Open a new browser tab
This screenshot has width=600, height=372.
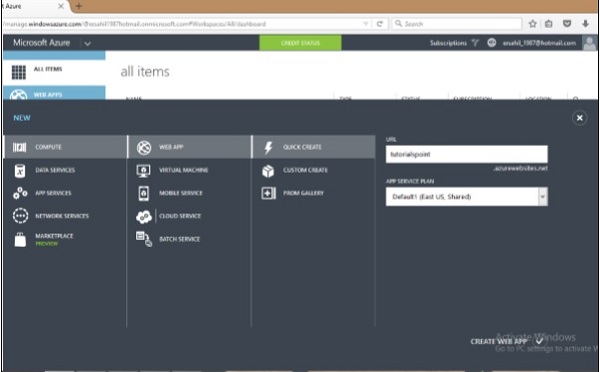click(79, 6)
